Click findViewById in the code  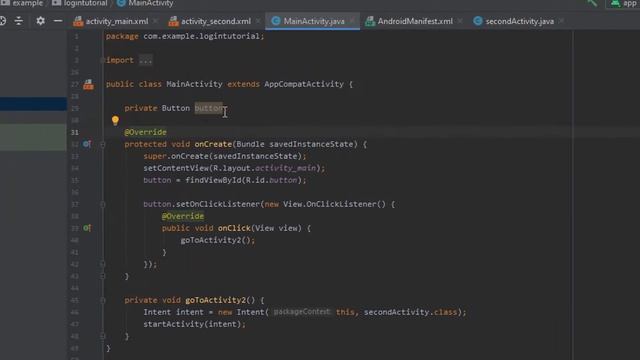[213, 180]
